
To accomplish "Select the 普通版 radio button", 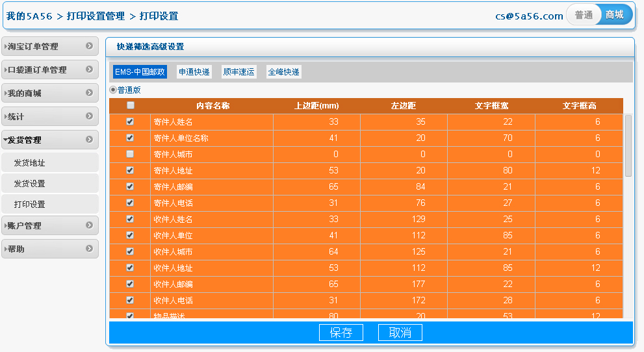I will (x=113, y=90).
